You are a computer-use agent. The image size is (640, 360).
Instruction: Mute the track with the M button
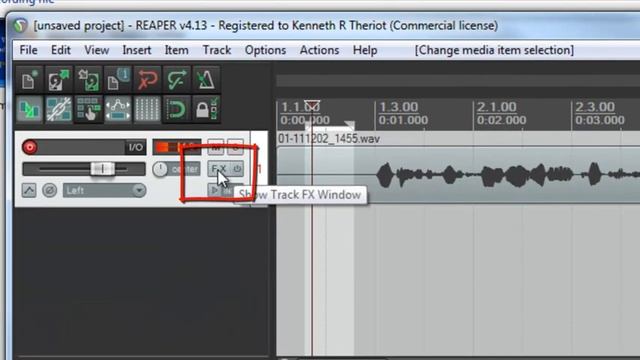pos(216,148)
